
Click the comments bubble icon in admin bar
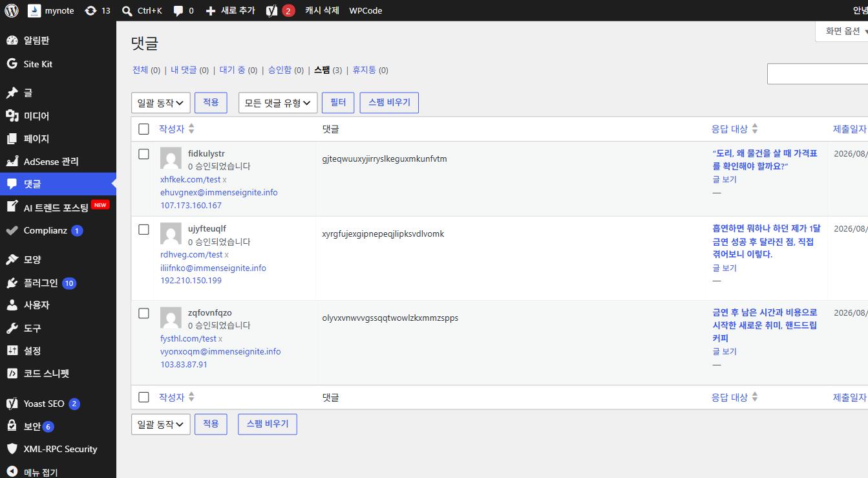(178, 10)
